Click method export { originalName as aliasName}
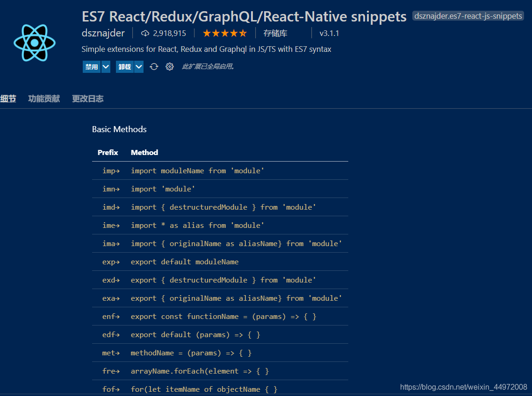 (x=237, y=298)
